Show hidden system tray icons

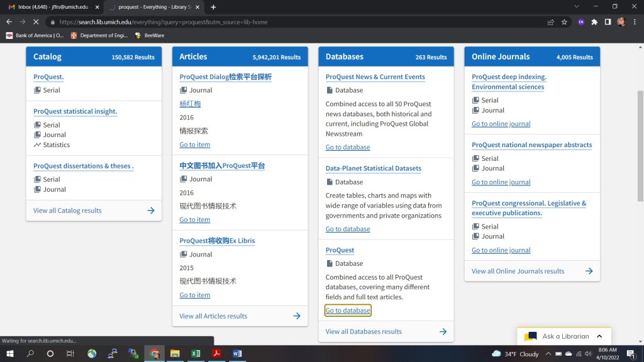click(x=548, y=354)
